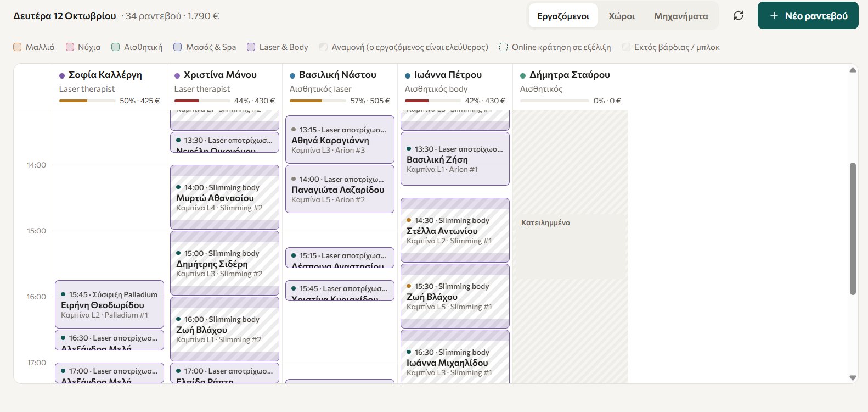Click the Εκτός βάρδιας / μπλοκ legend swatch
Viewport: 868px width, 412px height.
[626, 47]
